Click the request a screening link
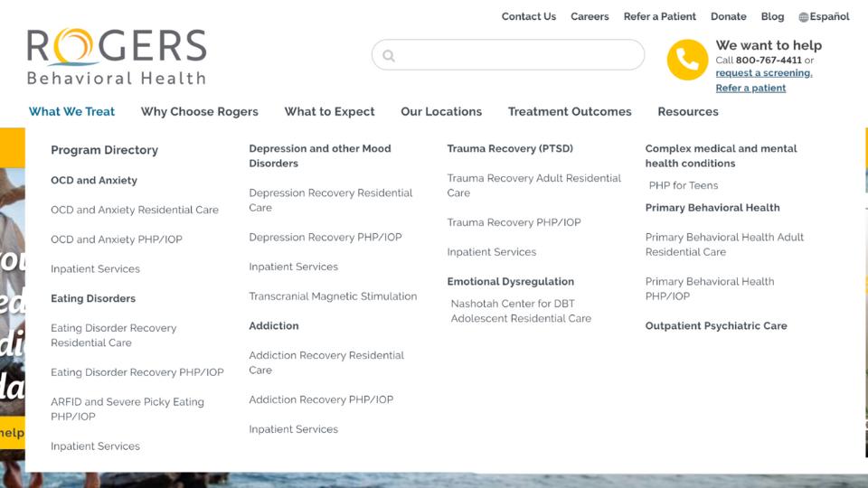Screen dimensions: 868x488 pos(763,73)
